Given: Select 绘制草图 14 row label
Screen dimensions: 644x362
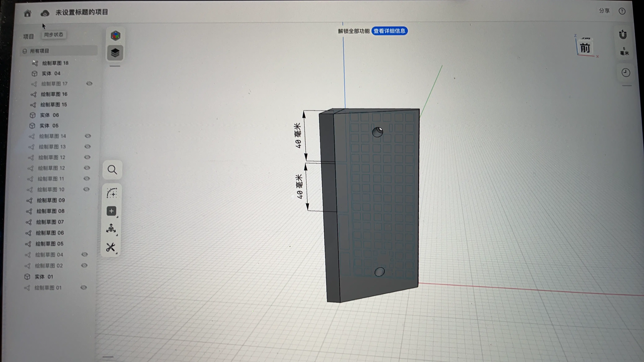Looking at the screenshot, I should click(52, 136).
